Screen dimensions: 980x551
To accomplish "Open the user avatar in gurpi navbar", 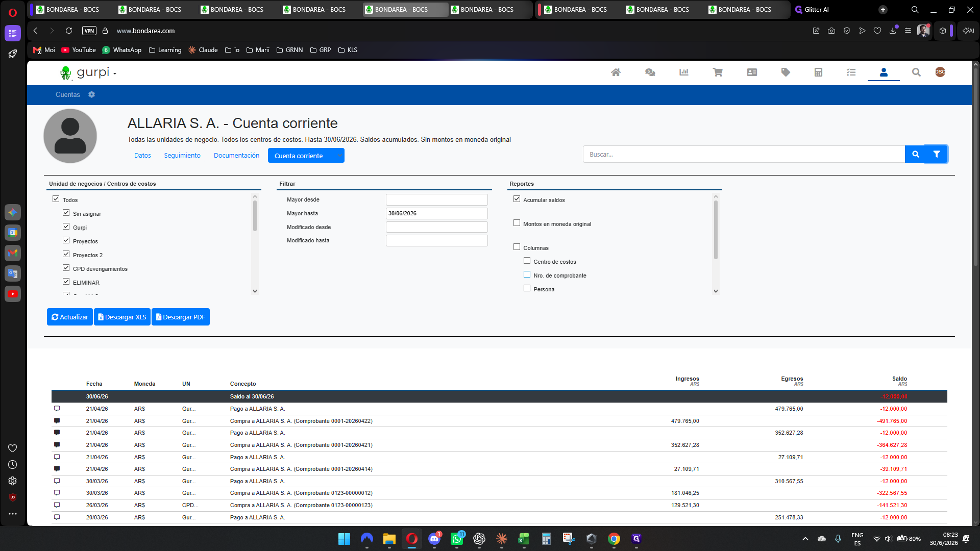I will click(x=940, y=72).
